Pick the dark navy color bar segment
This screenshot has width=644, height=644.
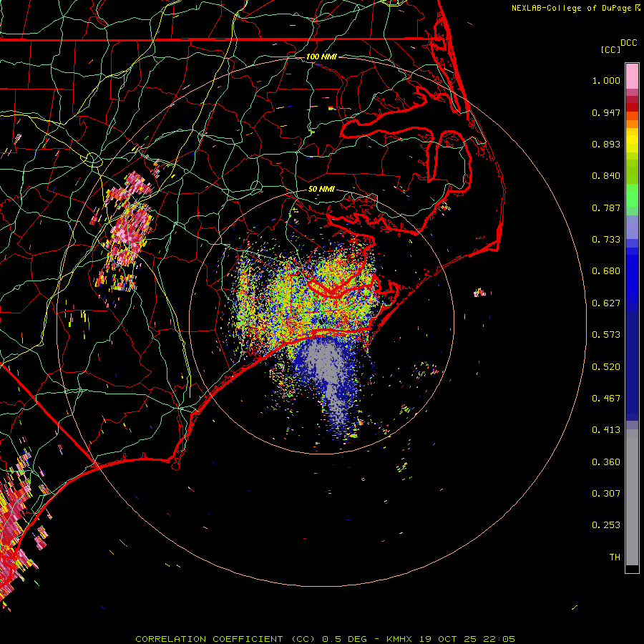pos(632,366)
